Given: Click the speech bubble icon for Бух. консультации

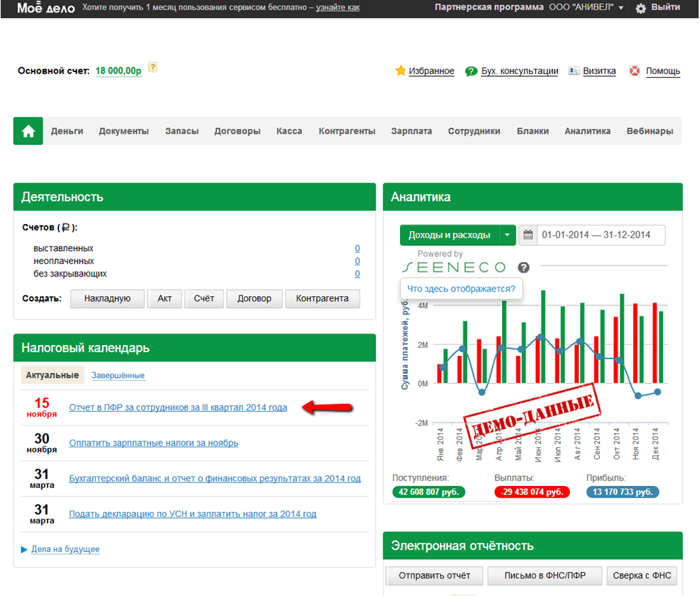Looking at the screenshot, I should (x=471, y=71).
